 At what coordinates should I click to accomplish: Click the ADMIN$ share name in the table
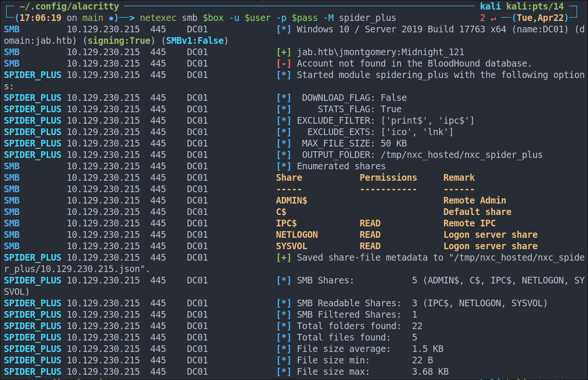(292, 201)
